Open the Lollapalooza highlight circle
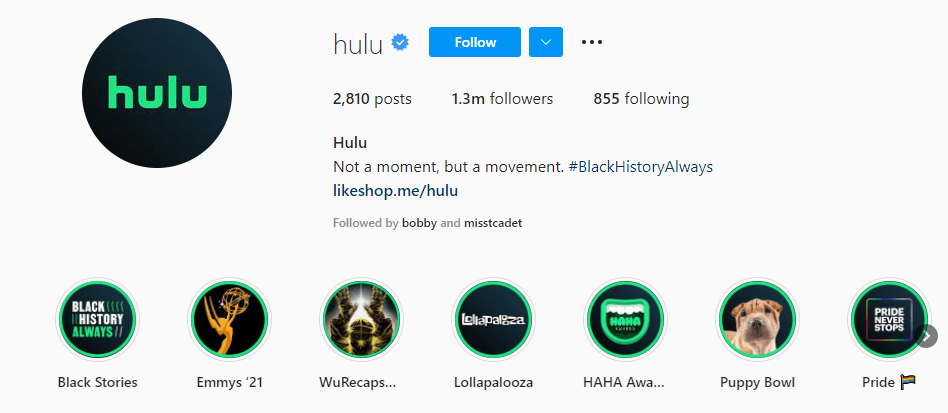 point(493,319)
